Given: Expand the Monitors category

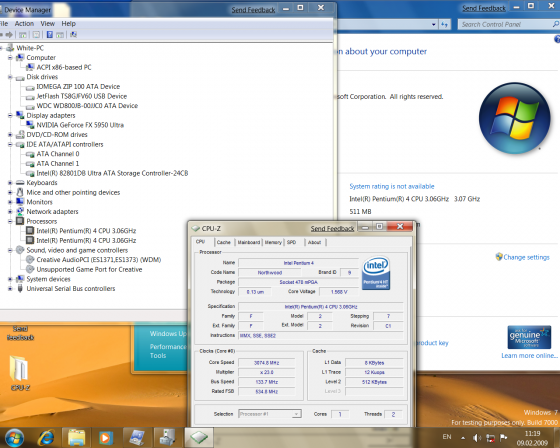Looking at the screenshot, I should [10, 202].
